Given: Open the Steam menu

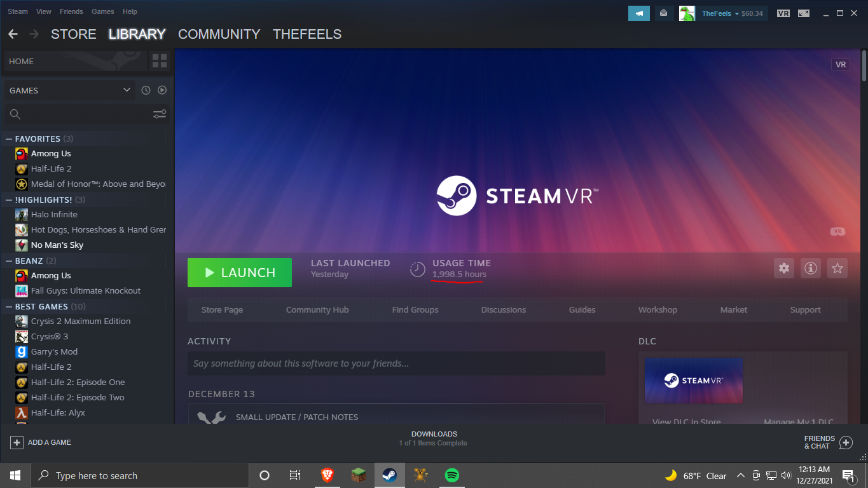Looking at the screenshot, I should (18, 11).
